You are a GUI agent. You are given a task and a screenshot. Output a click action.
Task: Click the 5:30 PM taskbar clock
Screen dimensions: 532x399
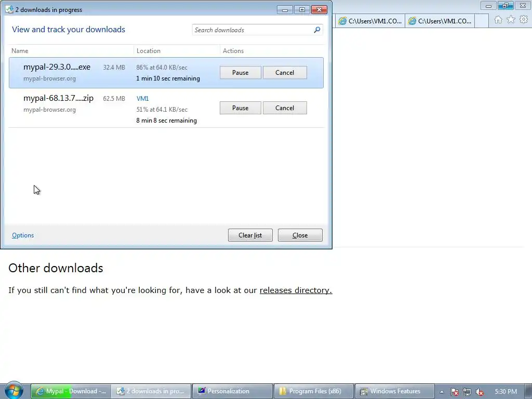pos(506,392)
